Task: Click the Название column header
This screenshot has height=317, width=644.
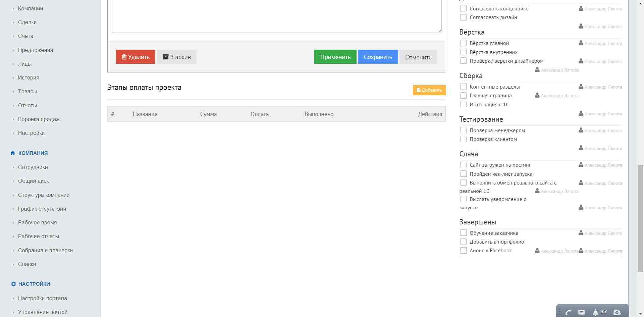Action: click(x=145, y=114)
